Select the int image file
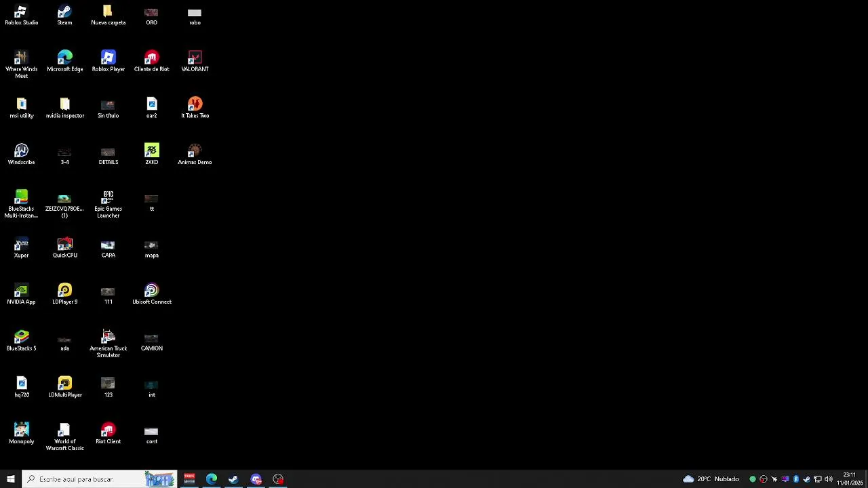868x488 pixels. (x=151, y=388)
